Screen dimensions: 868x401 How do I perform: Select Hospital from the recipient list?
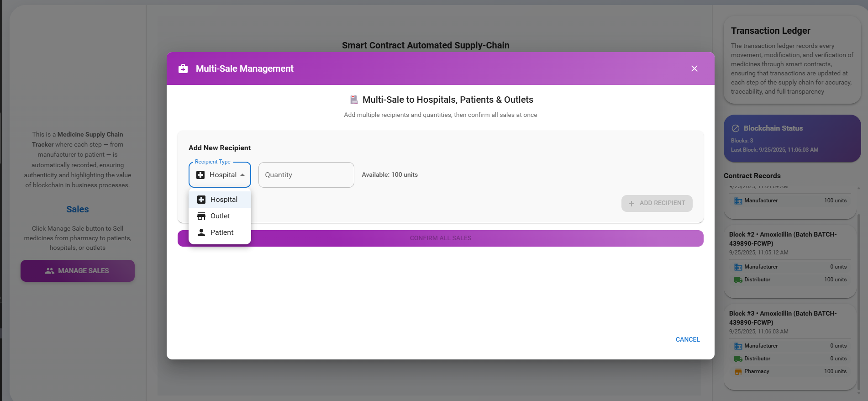click(x=224, y=200)
